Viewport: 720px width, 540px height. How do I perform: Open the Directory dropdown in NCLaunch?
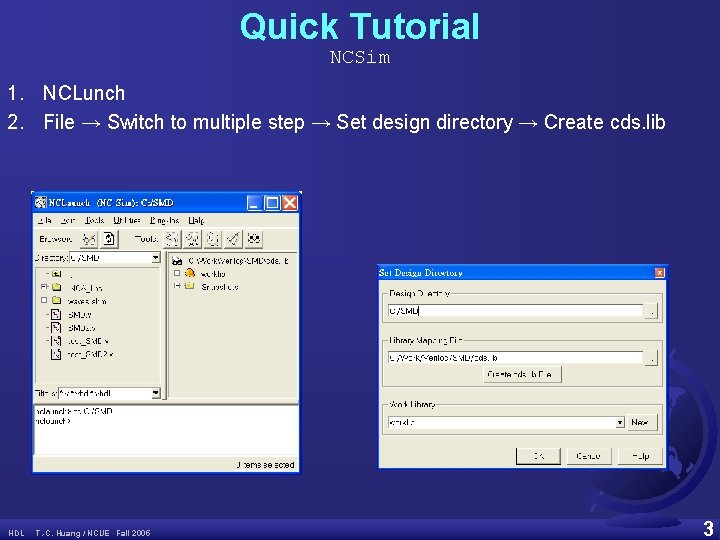pos(156,258)
